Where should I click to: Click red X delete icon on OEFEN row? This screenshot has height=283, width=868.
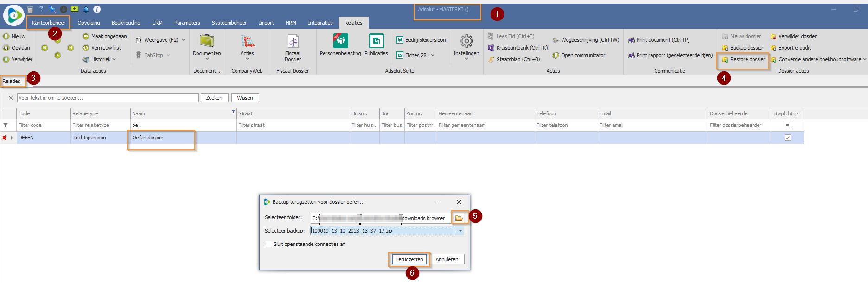5,138
